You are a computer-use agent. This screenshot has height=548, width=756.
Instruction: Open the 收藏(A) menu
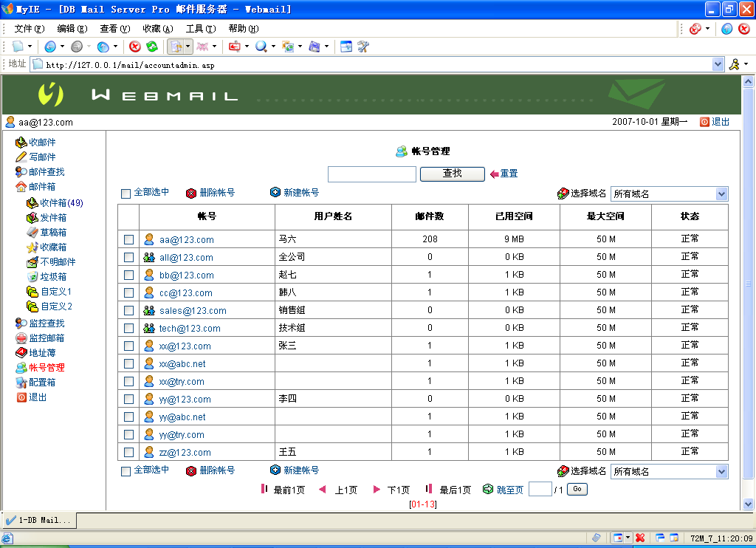click(158, 29)
